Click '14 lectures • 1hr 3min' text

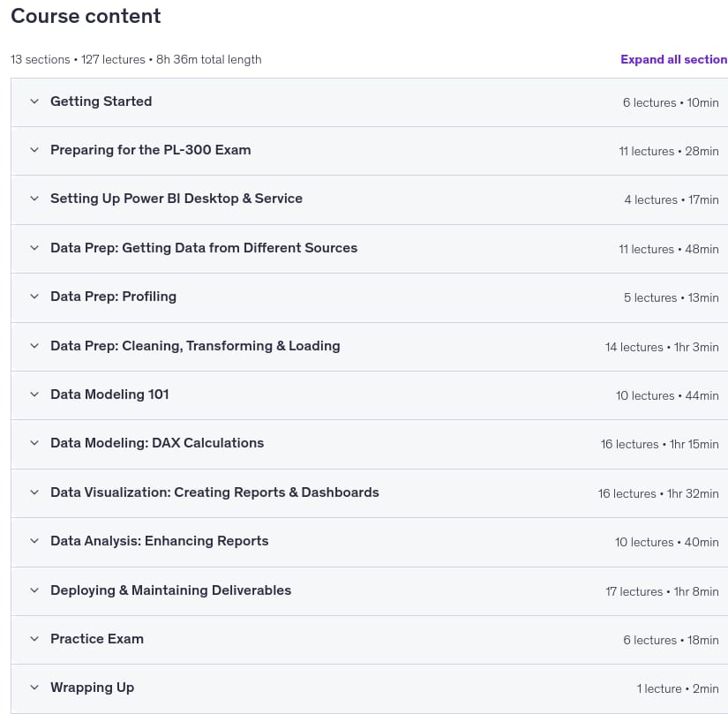tap(662, 347)
